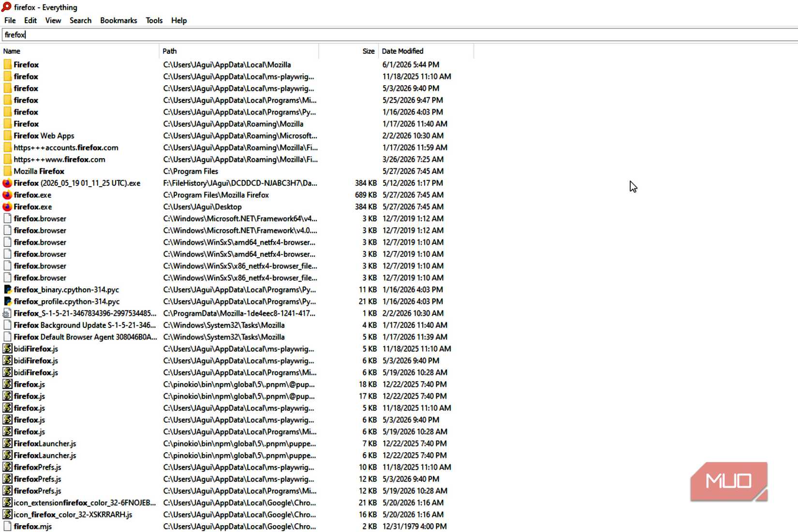Click script icon of icon_extensionfirefox_color_32 file

click(7, 502)
